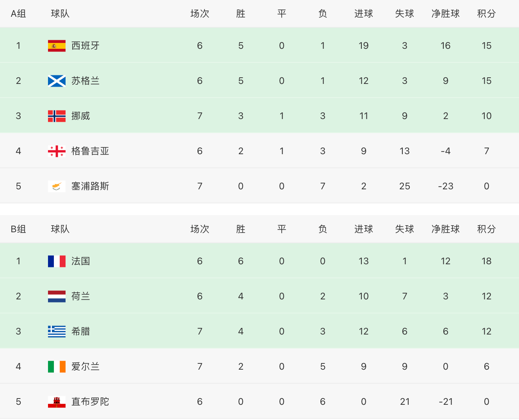Click the Spain flag icon
This screenshot has width=519, height=420.
coord(57,46)
